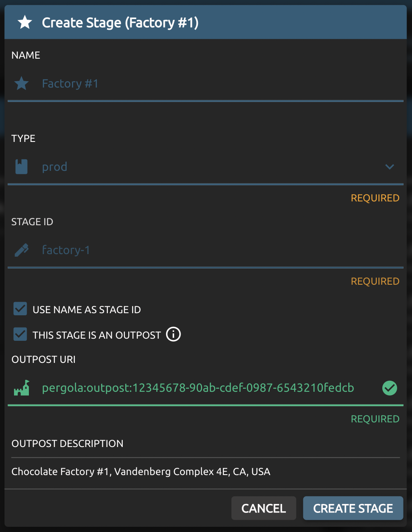Click the pencil icon next to factory-1

tap(22, 250)
